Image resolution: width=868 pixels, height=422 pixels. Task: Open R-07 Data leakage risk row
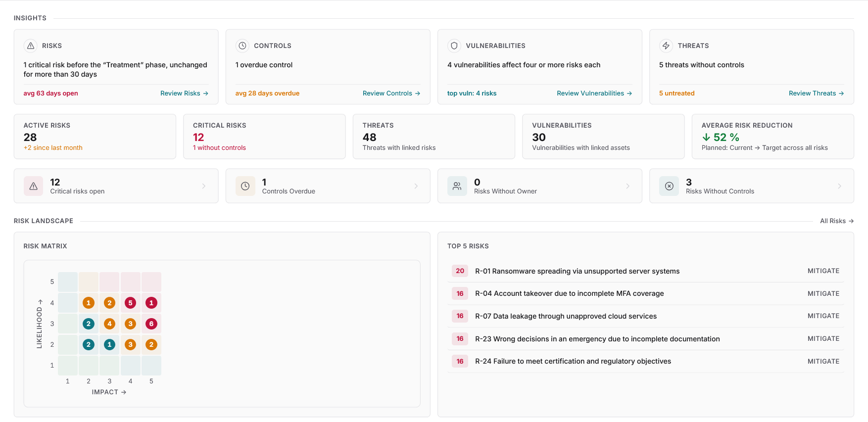click(646, 316)
